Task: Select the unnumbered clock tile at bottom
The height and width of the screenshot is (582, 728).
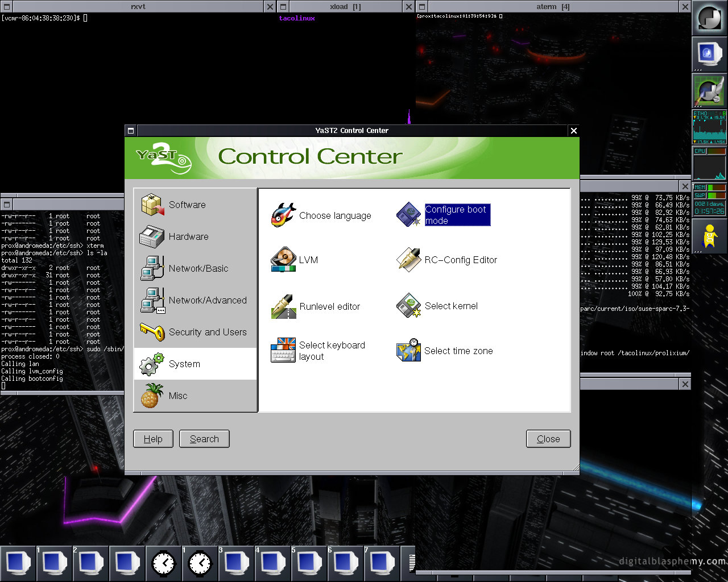Action: [x=164, y=563]
